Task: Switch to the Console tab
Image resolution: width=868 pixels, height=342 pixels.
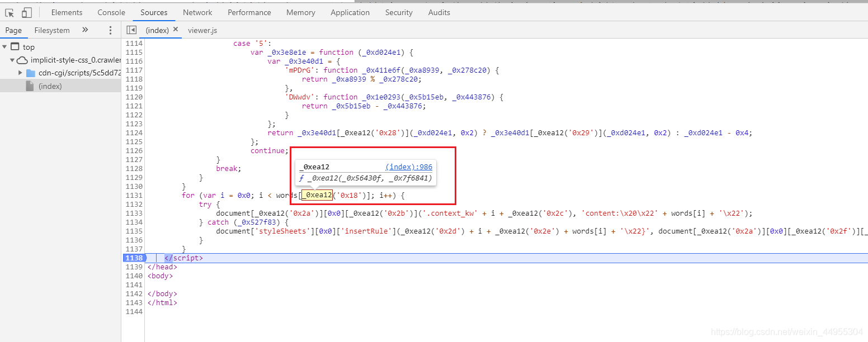Action: (x=111, y=12)
